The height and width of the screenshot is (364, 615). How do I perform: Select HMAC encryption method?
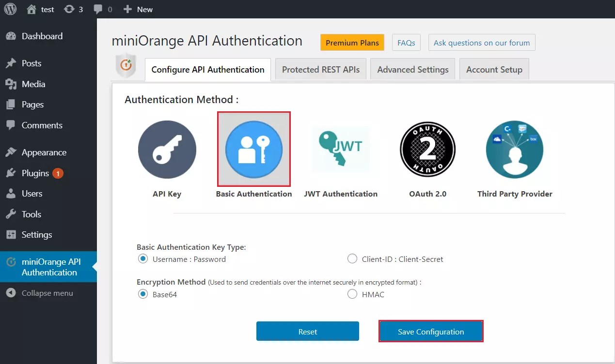pyautogui.click(x=352, y=294)
